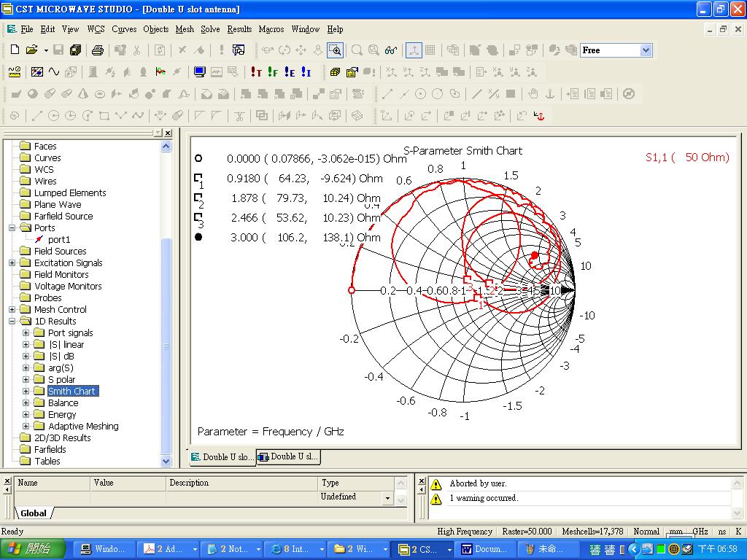Open the dropdown arrow next to Open icon
The image size is (747, 560).
tap(46, 50)
